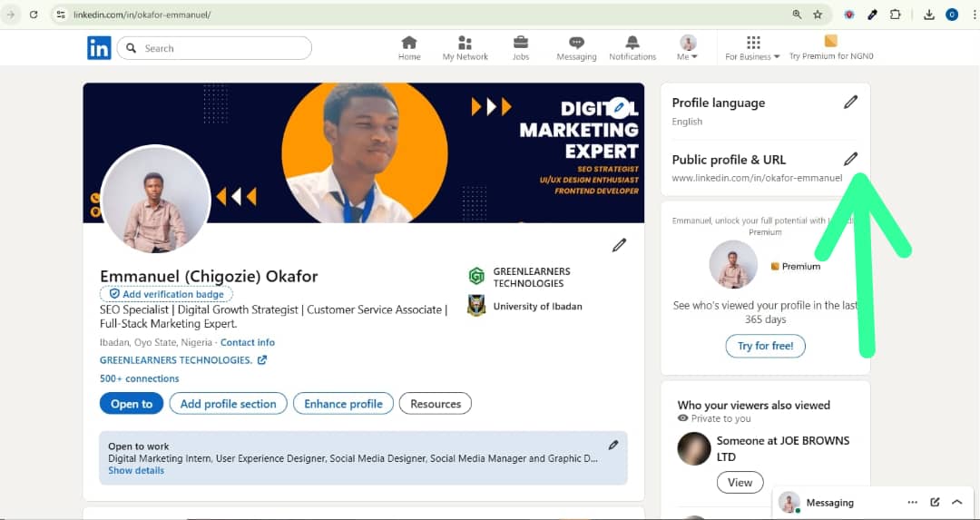Click the Me avatar picture in the navigation

tap(688, 43)
